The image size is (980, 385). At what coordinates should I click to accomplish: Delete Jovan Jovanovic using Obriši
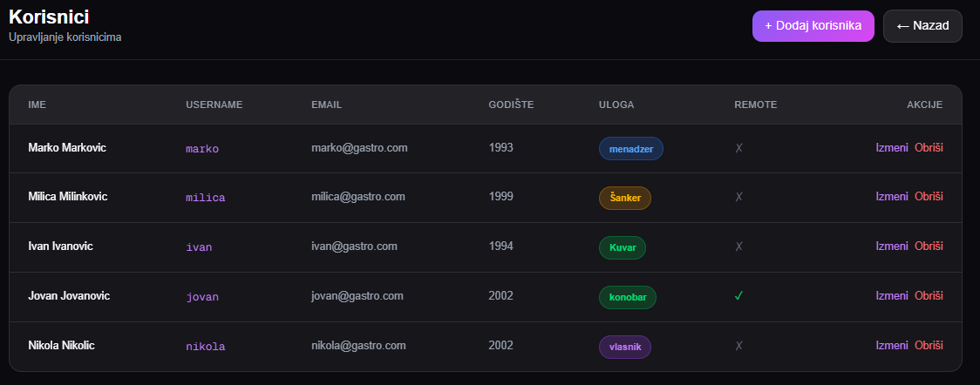pyautogui.click(x=929, y=296)
